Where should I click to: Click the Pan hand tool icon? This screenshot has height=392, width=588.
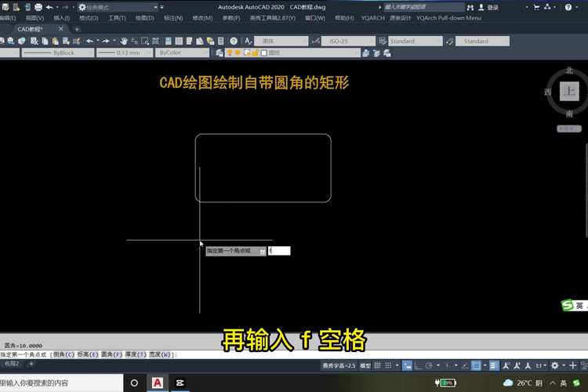click(124, 41)
